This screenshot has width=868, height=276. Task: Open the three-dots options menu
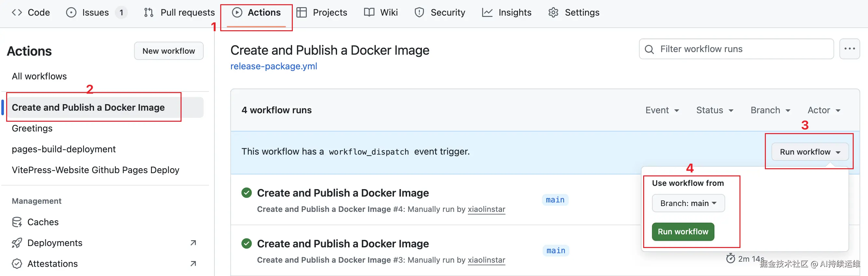[x=849, y=49]
